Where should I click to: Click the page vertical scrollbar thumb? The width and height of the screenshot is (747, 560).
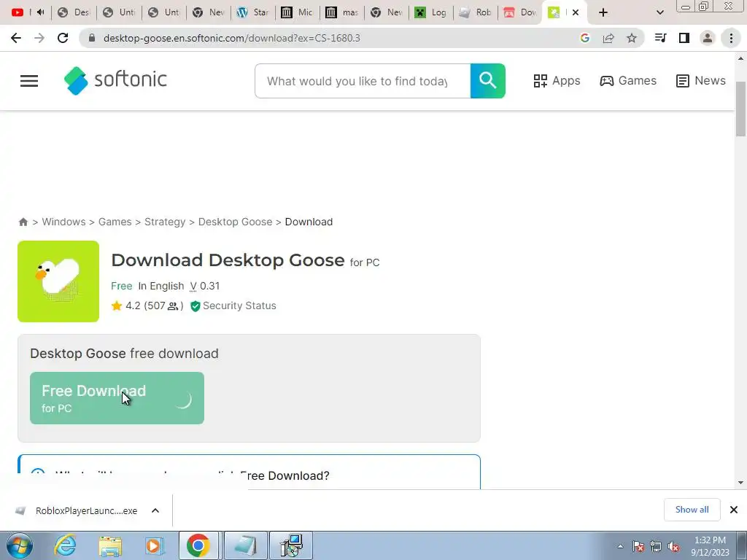coord(740,109)
